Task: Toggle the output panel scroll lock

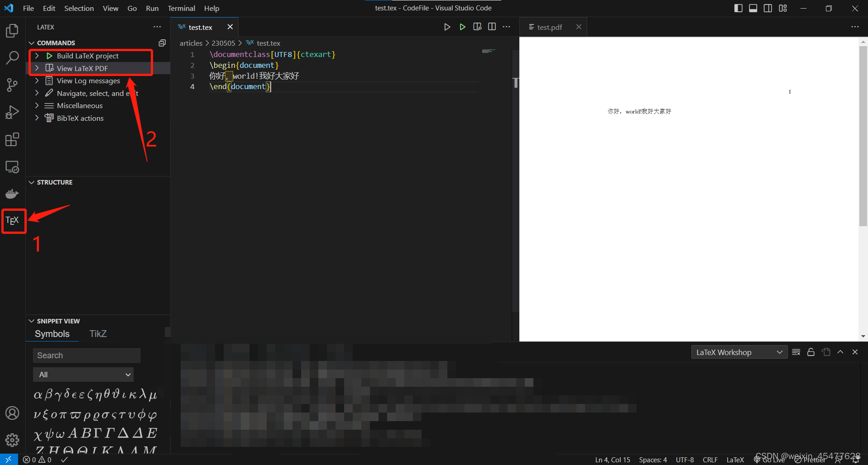Action: [x=811, y=352]
